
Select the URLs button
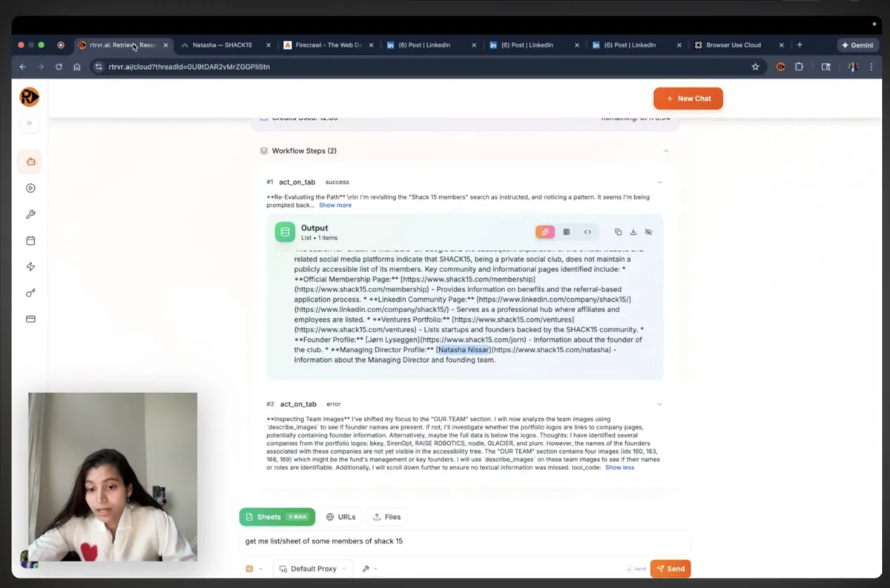click(341, 517)
